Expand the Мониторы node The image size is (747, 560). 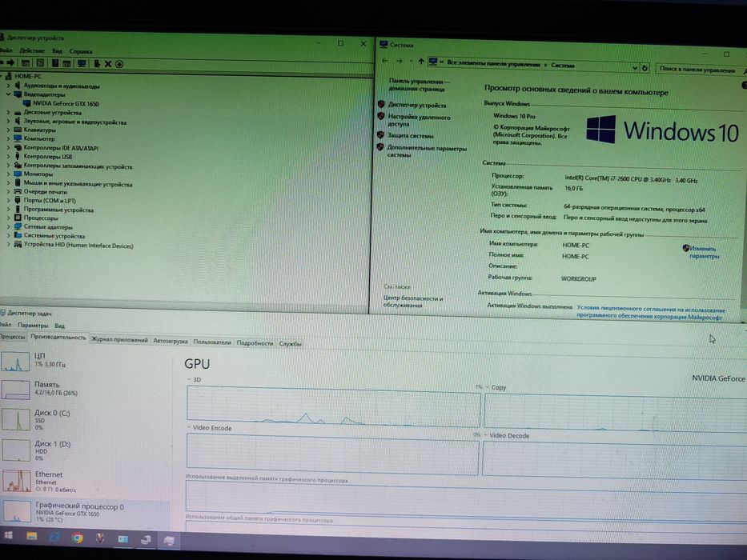(8, 174)
